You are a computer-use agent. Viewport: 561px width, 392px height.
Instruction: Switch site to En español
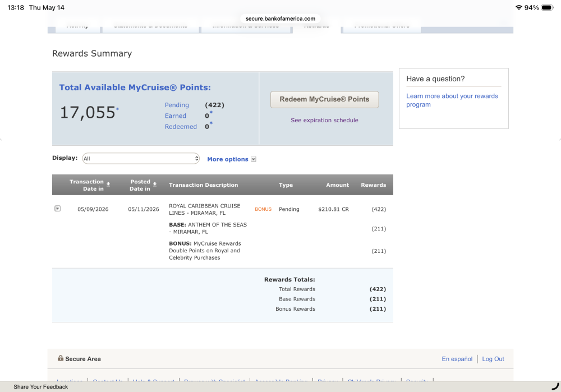point(457,359)
